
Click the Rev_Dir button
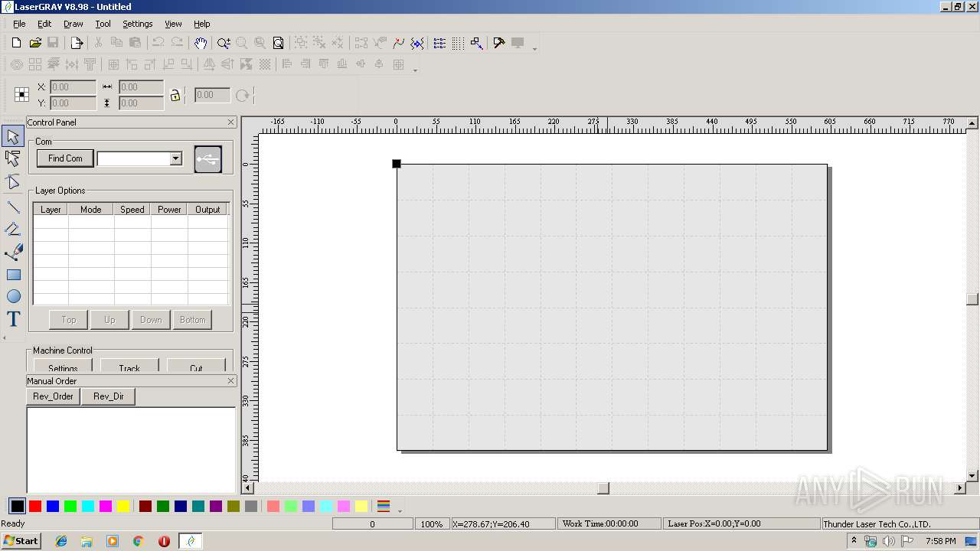109,396
